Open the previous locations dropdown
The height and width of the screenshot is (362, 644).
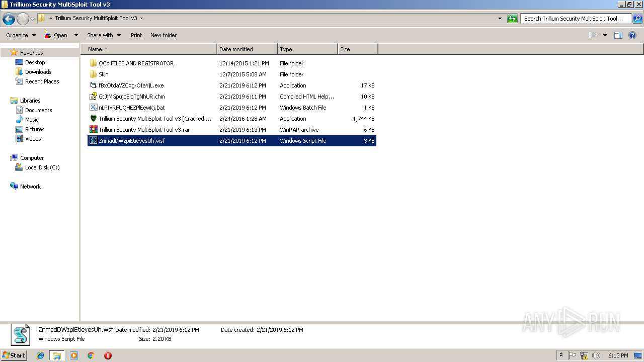tap(500, 19)
